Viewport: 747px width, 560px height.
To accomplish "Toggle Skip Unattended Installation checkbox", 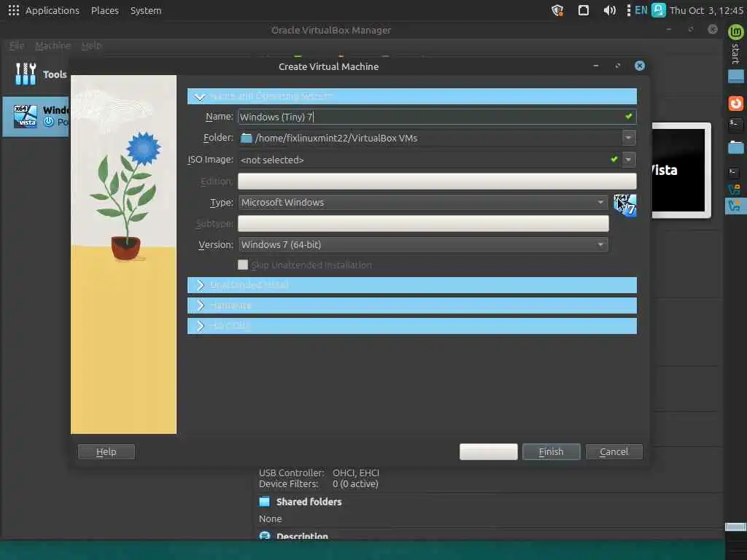I will pyautogui.click(x=243, y=265).
